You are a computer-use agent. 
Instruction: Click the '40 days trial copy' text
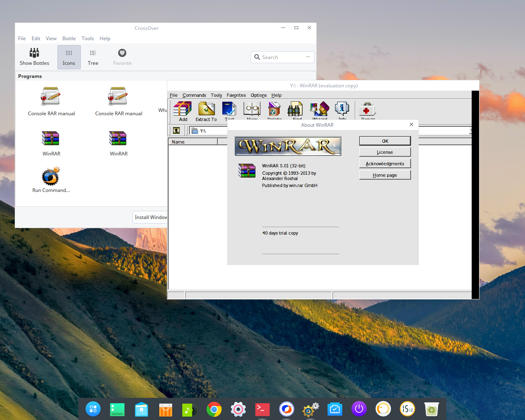280,233
